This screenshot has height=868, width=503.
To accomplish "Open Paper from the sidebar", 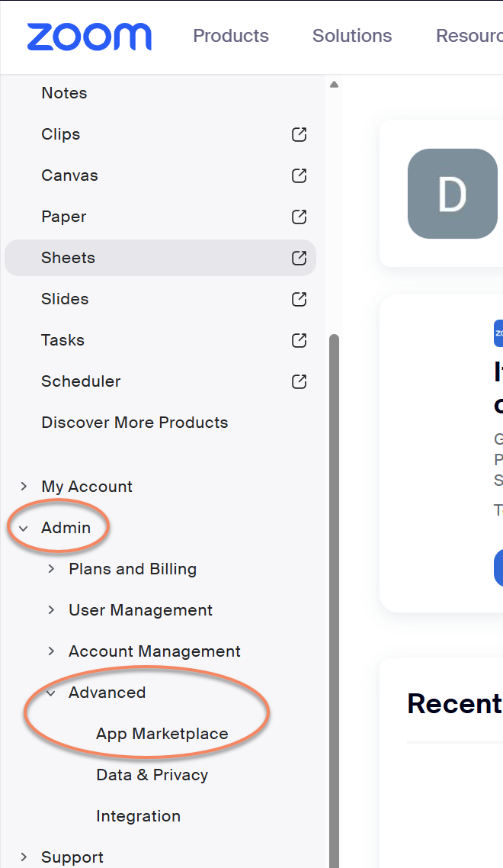I will click(63, 217).
